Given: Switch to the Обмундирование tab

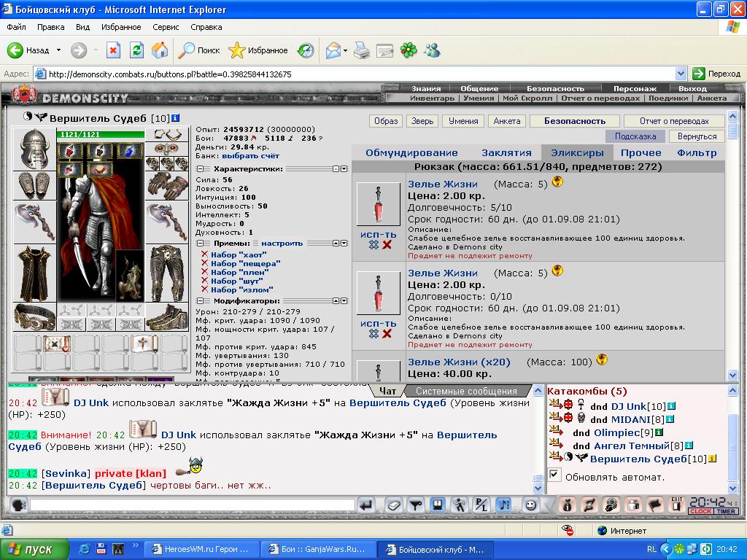Looking at the screenshot, I should point(411,153).
